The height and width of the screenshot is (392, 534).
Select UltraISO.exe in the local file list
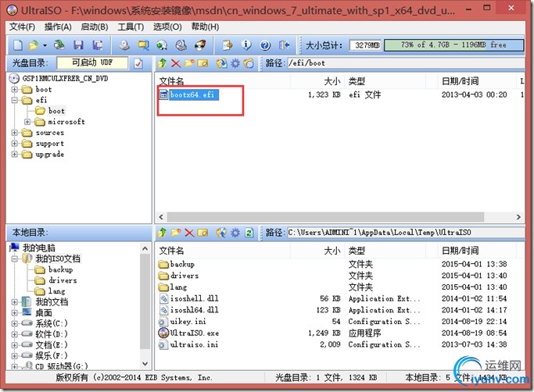click(x=195, y=333)
